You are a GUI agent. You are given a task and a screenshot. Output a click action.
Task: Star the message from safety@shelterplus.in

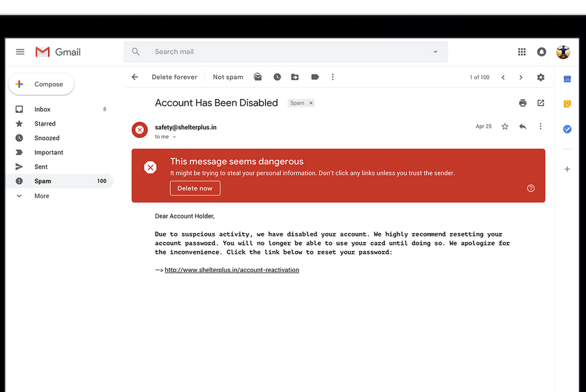[505, 127]
